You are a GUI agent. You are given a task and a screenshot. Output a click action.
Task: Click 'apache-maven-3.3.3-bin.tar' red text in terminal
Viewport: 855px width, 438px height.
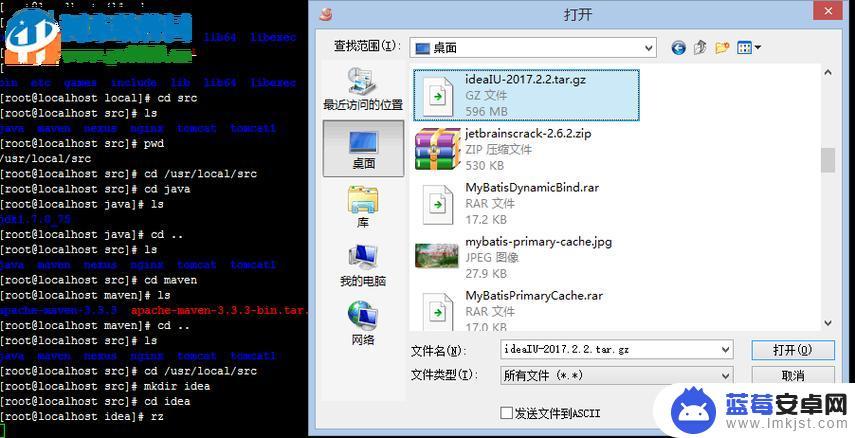pos(219,310)
